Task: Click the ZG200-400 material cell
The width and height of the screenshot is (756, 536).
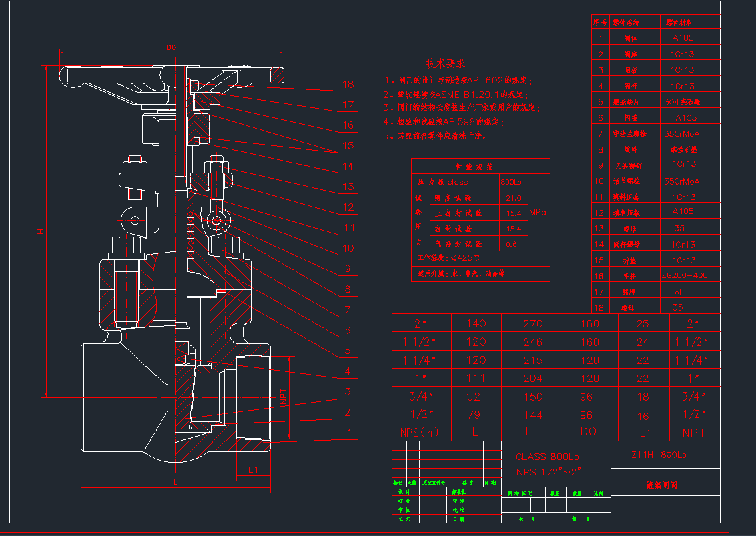Action: (x=684, y=275)
